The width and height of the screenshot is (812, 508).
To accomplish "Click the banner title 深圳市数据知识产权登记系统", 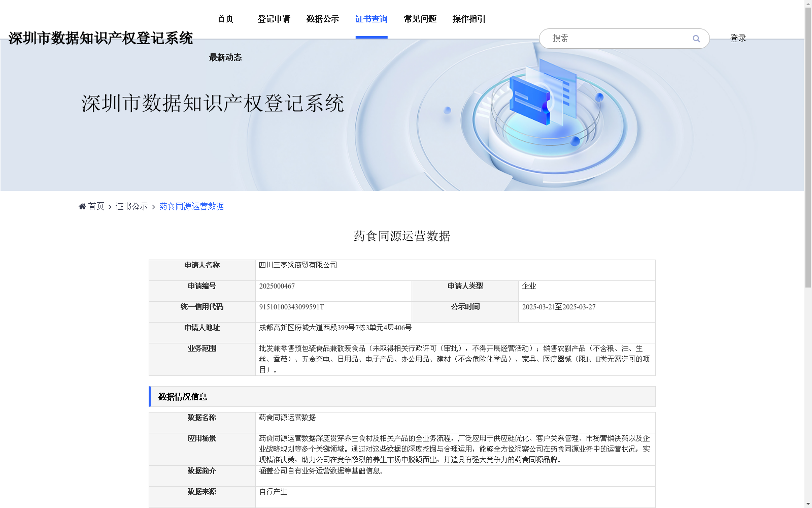I will [x=213, y=103].
